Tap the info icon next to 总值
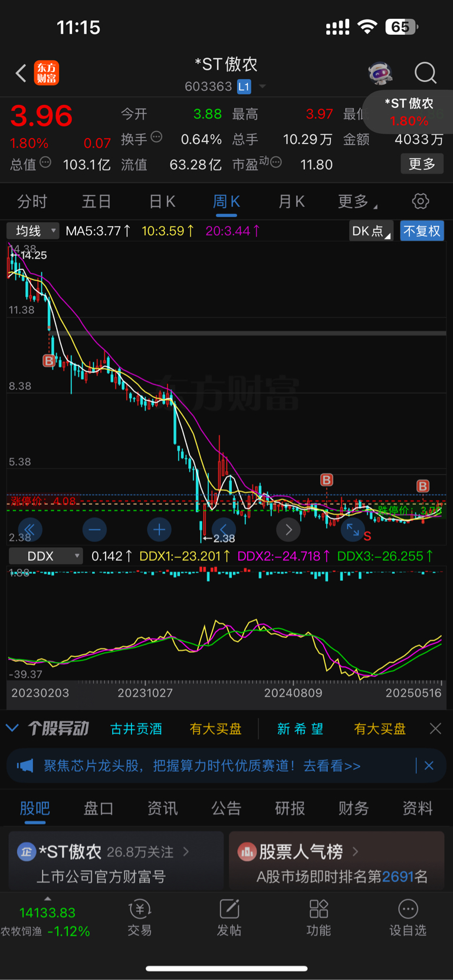453x980 pixels. click(x=45, y=162)
